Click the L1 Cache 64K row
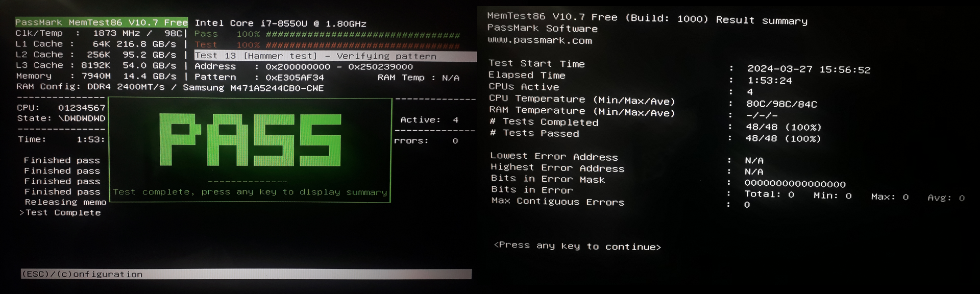980x294 pixels. coord(95,44)
